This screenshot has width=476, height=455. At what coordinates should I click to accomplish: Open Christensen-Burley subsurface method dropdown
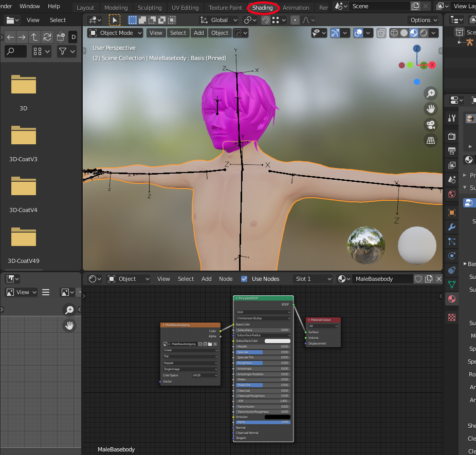(x=263, y=318)
